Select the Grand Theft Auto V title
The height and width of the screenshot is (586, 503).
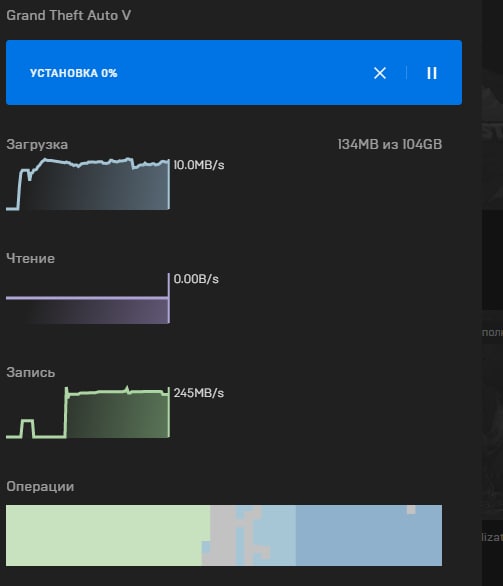coord(68,15)
